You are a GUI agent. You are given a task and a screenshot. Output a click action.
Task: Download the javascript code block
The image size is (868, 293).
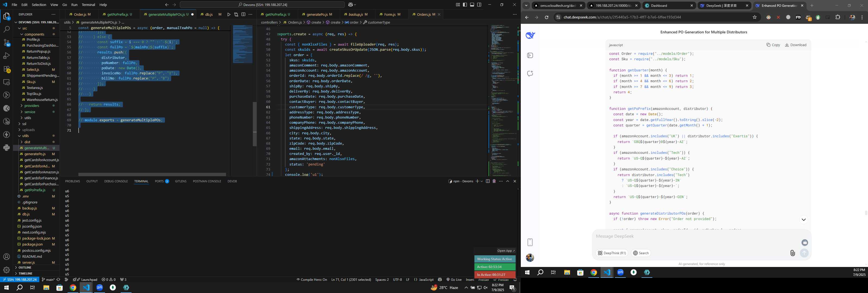point(796,45)
